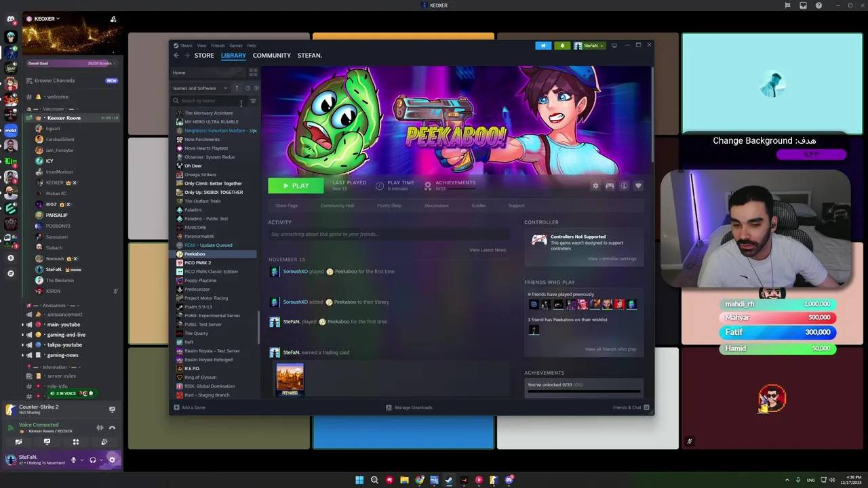Switch to Big Picture mode icon
868x488 pixels.
coord(614,45)
